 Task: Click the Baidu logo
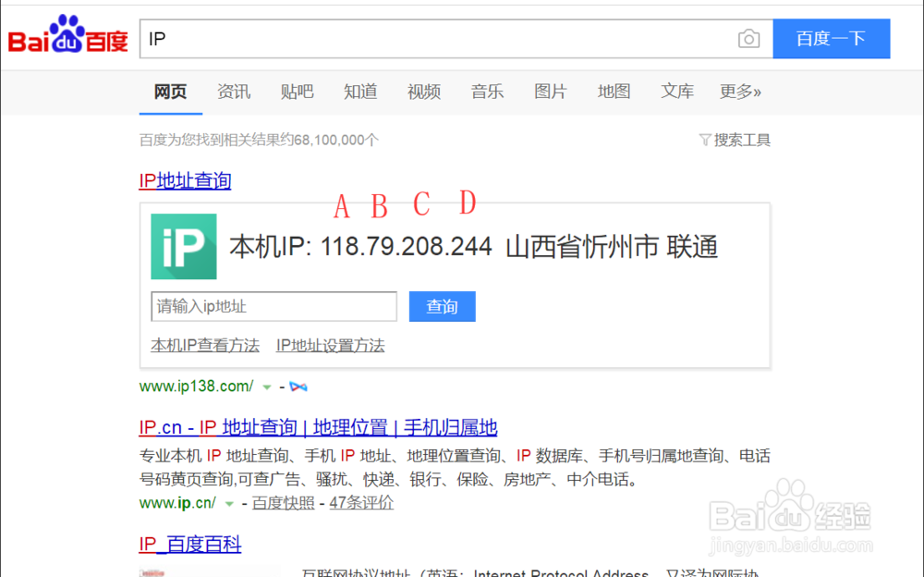(67, 35)
